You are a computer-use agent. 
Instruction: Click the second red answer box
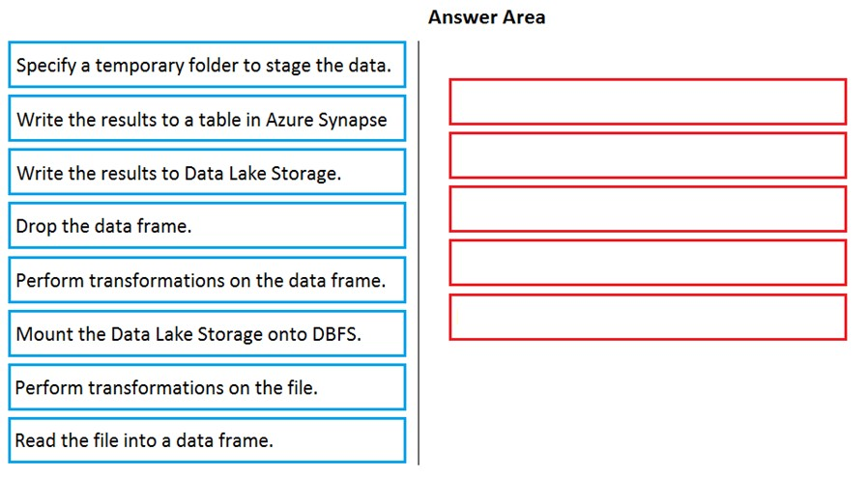tap(648, 155)
